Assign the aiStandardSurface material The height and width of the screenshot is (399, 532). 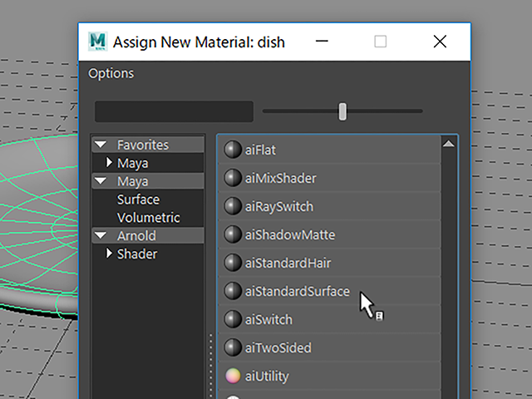click(x=329, y=291)
